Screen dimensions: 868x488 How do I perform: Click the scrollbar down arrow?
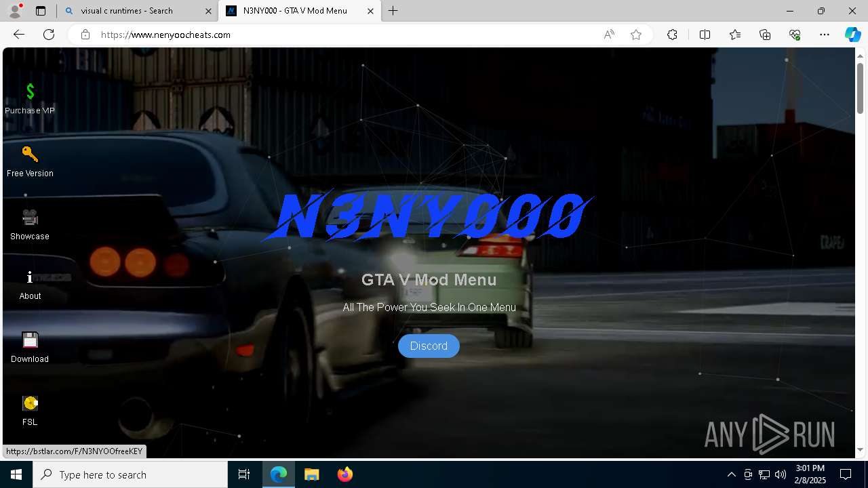(x=860, y=450)
